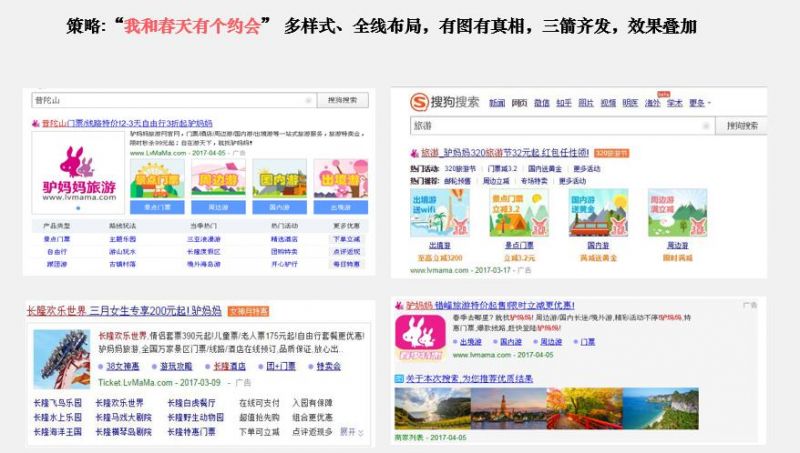
Task: Click 主题乐园 link in table
Action: (x=122, y=239)
